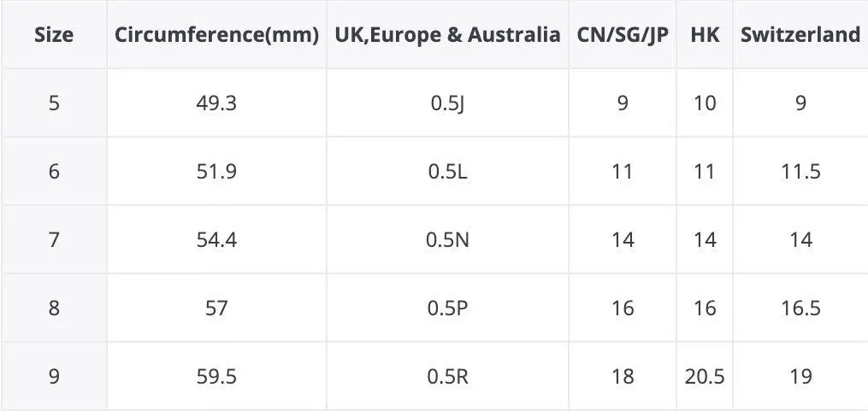Select circumference value 51.9
The image size is (868, 411).
click(216, 172)
